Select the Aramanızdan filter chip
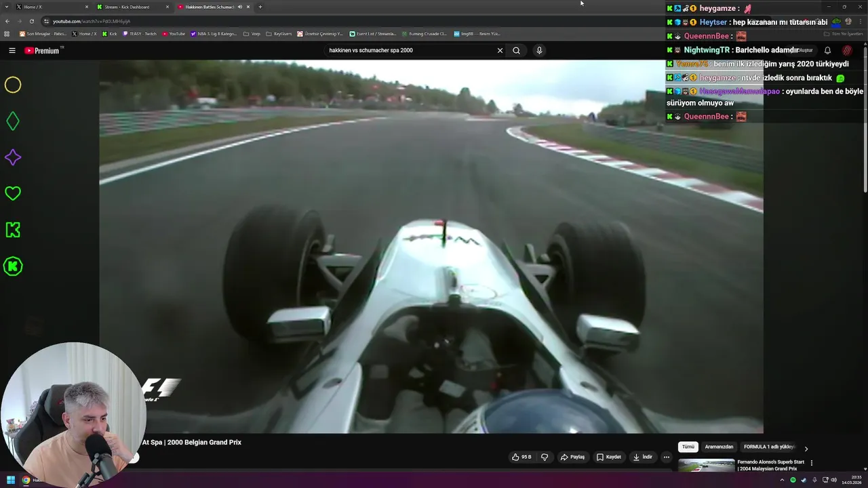Viewport: 868px width, 488px height. [719, 447]
